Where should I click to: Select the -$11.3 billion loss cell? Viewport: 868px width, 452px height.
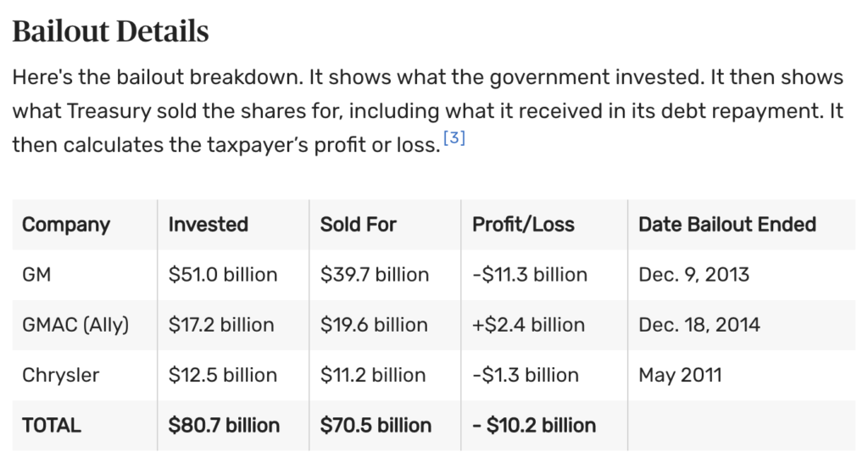(529, 275)
